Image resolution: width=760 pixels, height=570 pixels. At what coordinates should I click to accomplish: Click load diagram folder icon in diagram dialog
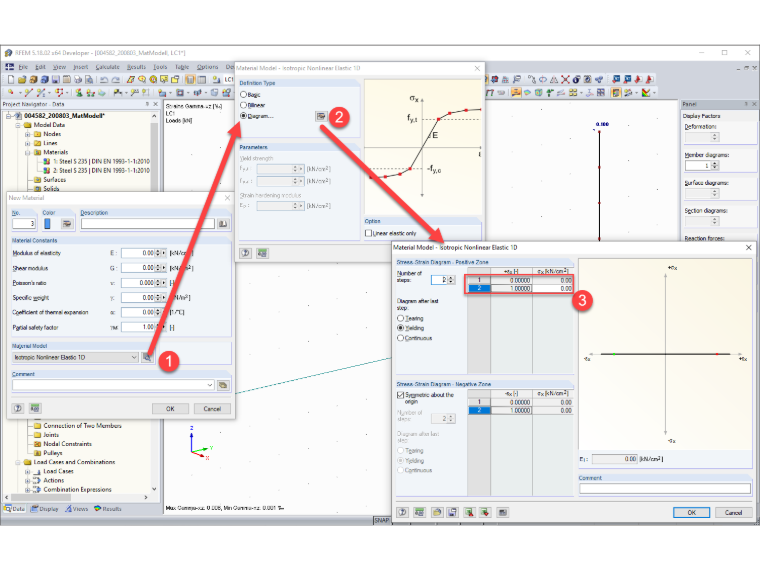(437, 512)
